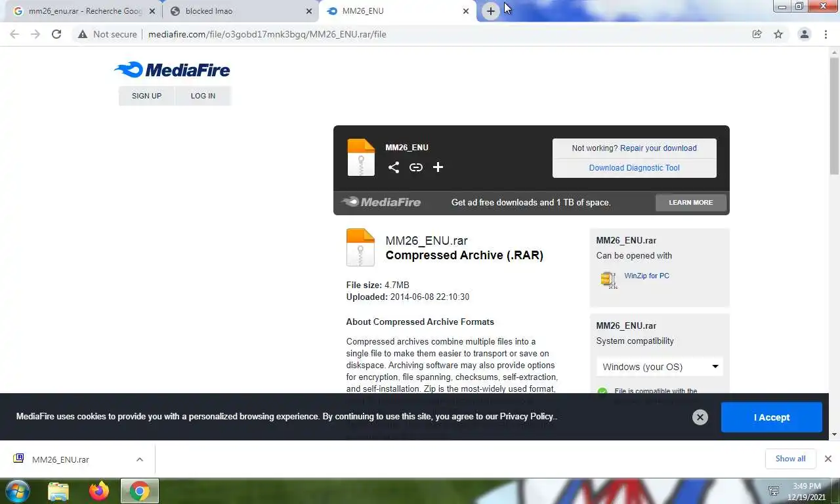Viewport: 840px width, 504px height.
Task: Launch Firefox from the taskbar
Action: (x=99, y=491)
